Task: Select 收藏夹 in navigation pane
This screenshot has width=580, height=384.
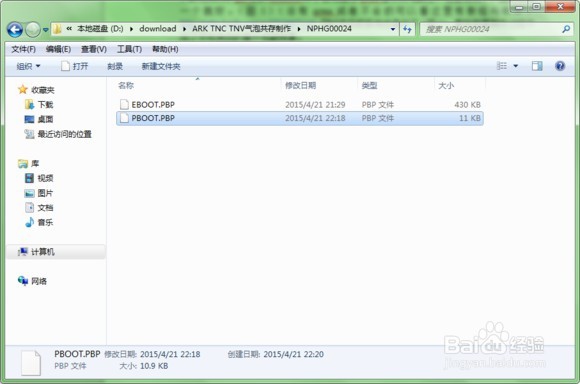Action: point(43,90)
